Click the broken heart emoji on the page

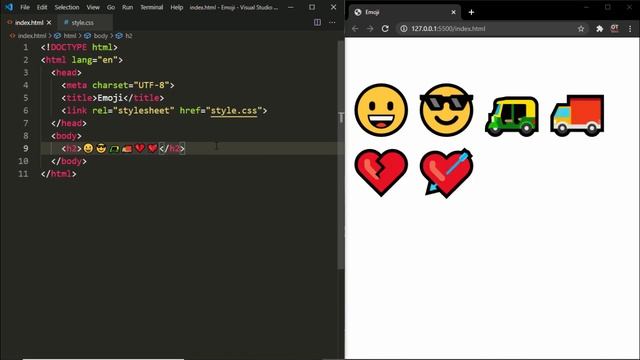381,173
